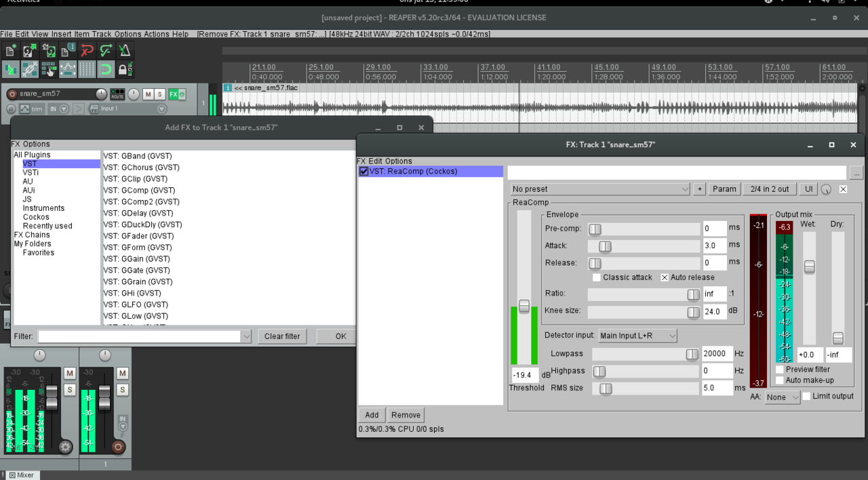
Task: Toggle the auto-crossfade toolbar icon
Action: pyautogui.click(x=11, y=68)
